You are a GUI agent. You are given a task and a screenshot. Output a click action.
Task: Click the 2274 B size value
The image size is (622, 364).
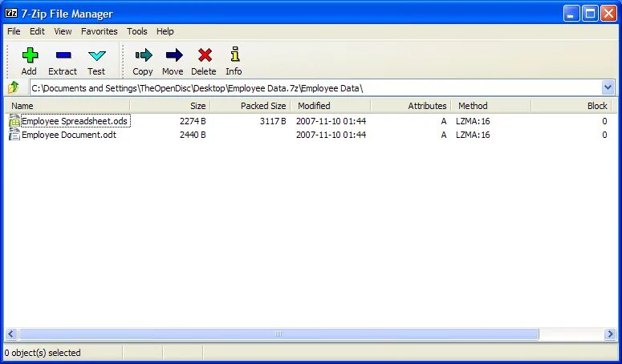[x=193, y=121]
